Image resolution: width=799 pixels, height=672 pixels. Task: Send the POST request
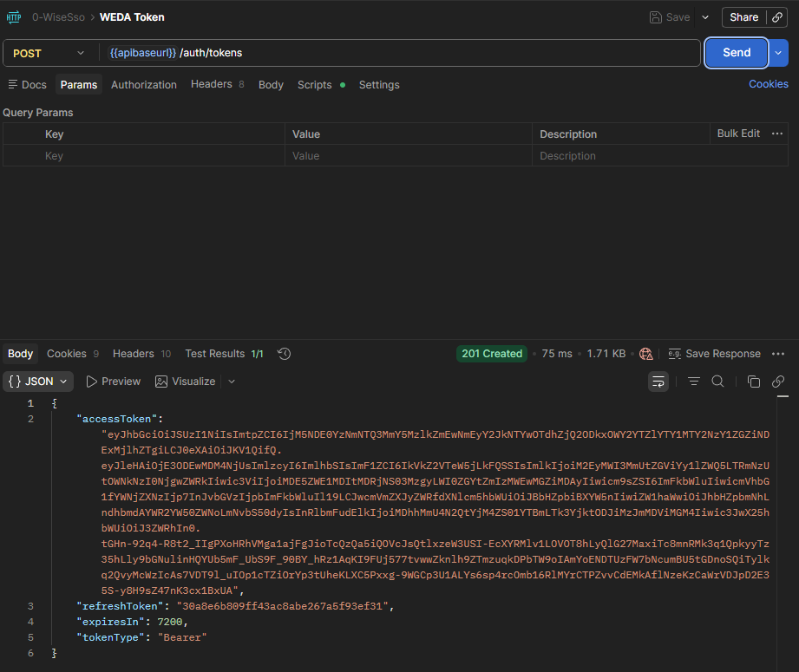point(737,53)
